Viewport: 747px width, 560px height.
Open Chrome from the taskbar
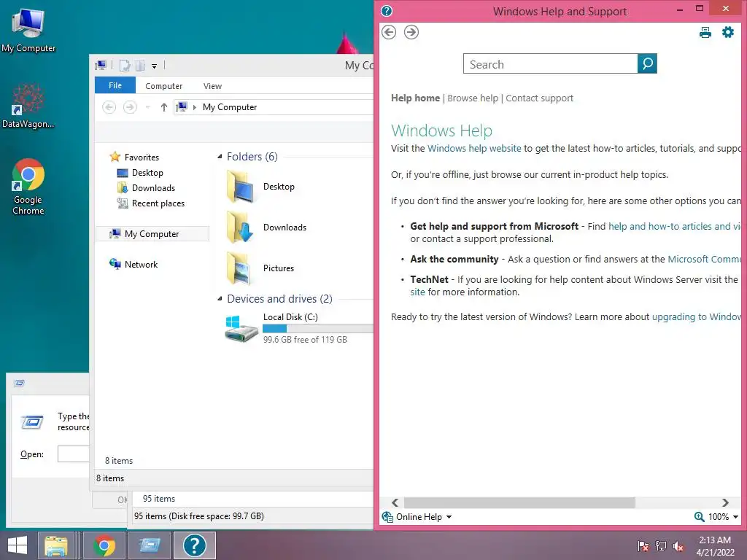104,545
